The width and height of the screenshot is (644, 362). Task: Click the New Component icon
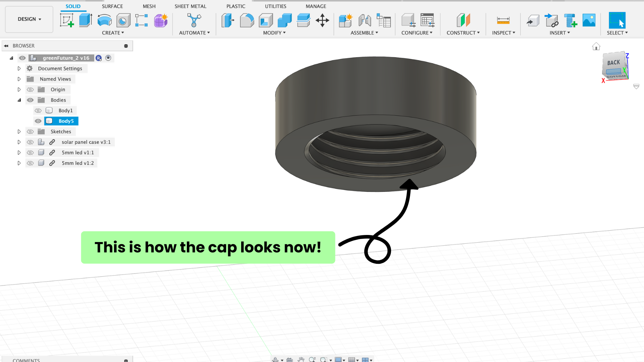pyautogui.click(x=345, y=20)
